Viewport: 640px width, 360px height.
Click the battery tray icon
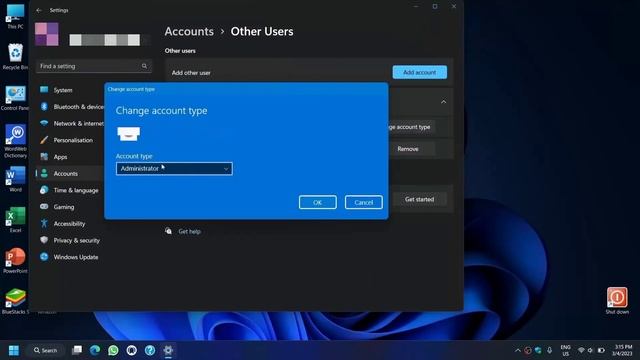point(601,350)
